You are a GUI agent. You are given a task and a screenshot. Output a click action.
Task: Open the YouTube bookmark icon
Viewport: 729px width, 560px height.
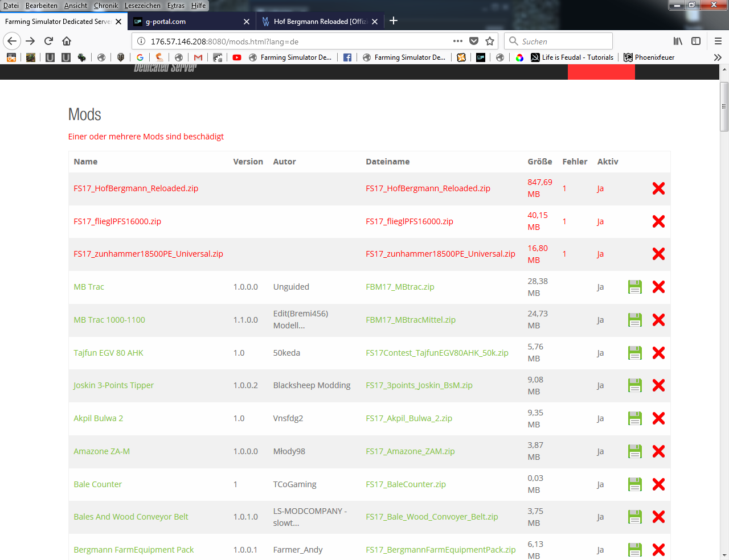[x=237, y=57]
